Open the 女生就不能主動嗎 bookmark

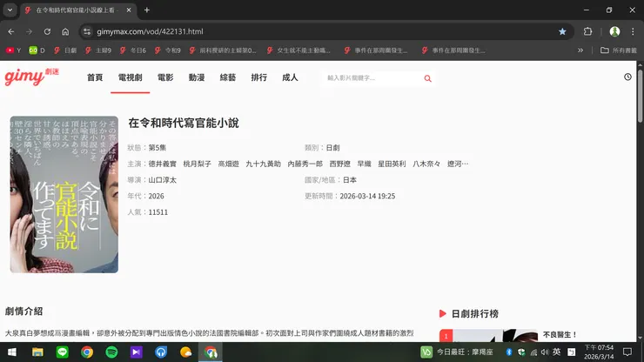click(299, 50)
